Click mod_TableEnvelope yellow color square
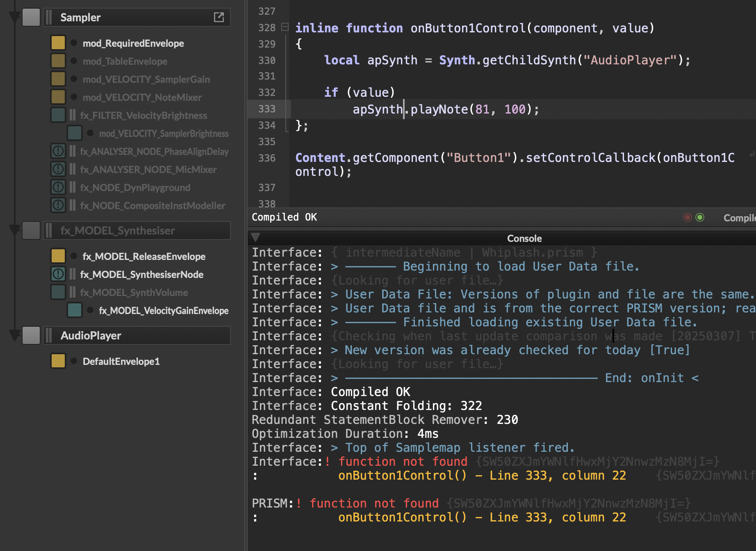The width and height of the screenshot is (756, 551). coord(58,61)
